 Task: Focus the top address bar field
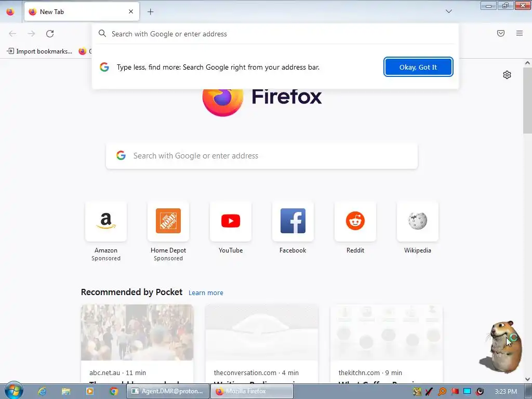point(275,34)
